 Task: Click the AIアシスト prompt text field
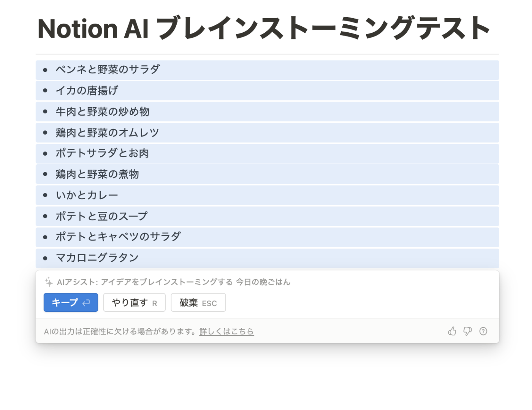pos(268,282)
